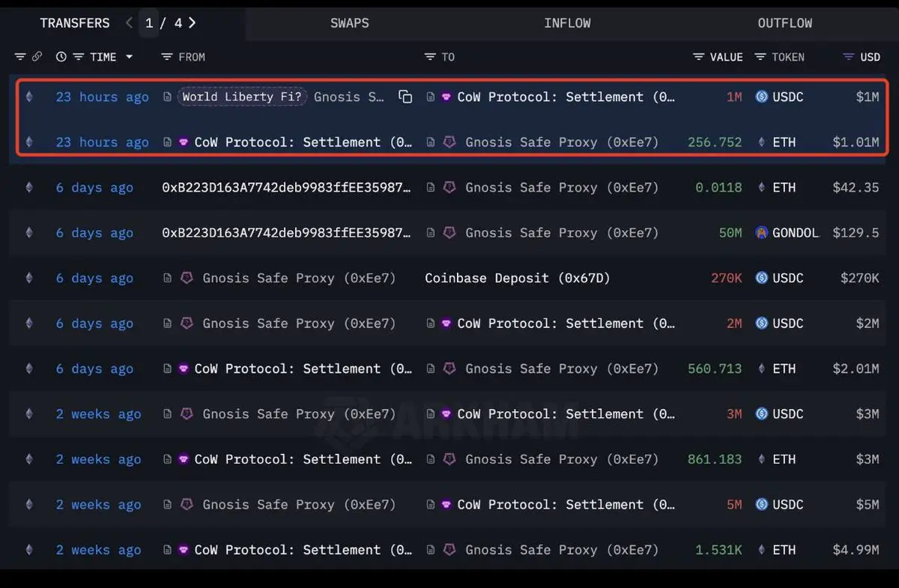Screen dimensions: 899x588
Task: Go to the previous transfers page
Action: (130, 23)
